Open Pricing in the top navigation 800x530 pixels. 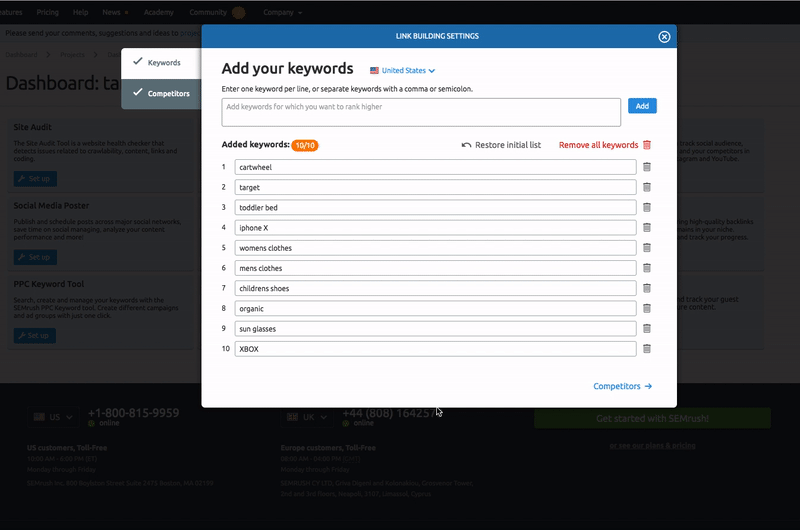click(47, 12)
